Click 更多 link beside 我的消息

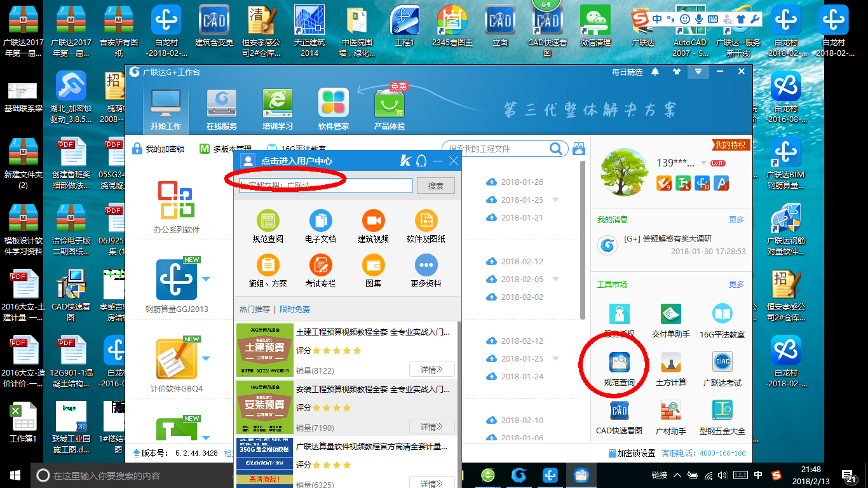pos(736,219)
